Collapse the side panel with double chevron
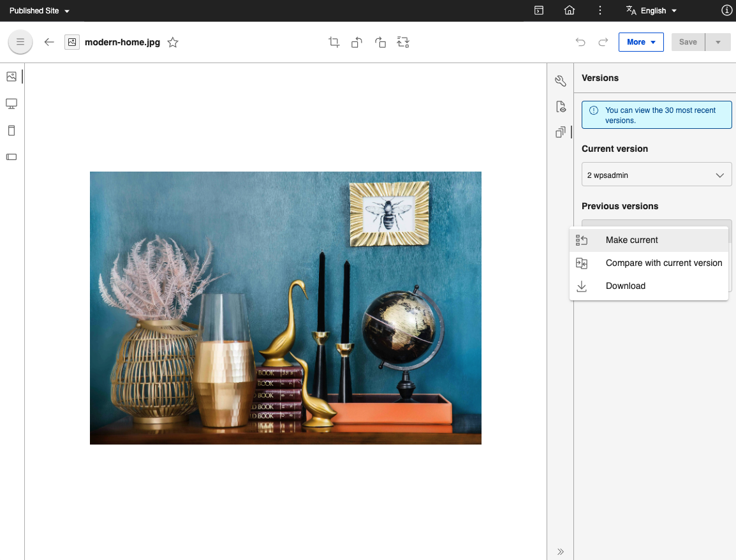This screenshot has width=736, height=560. coord(561,552)
